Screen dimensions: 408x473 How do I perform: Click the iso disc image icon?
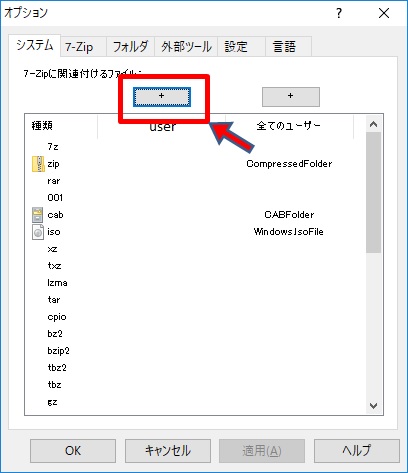38,232
